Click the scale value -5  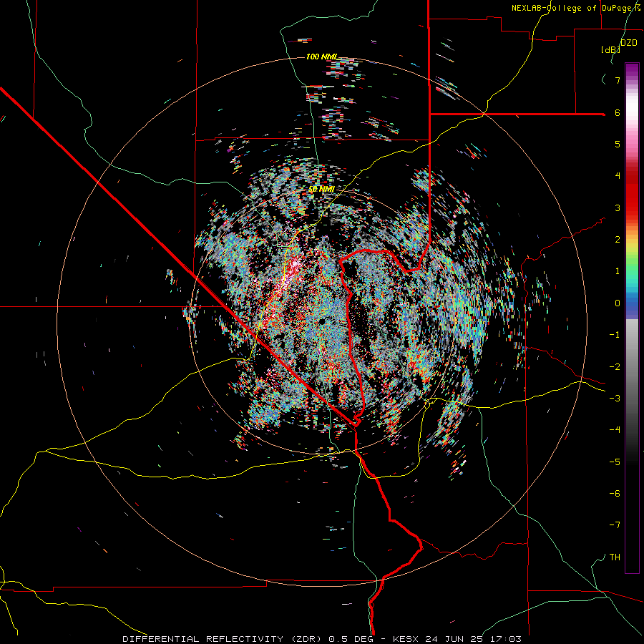[615, 462]
